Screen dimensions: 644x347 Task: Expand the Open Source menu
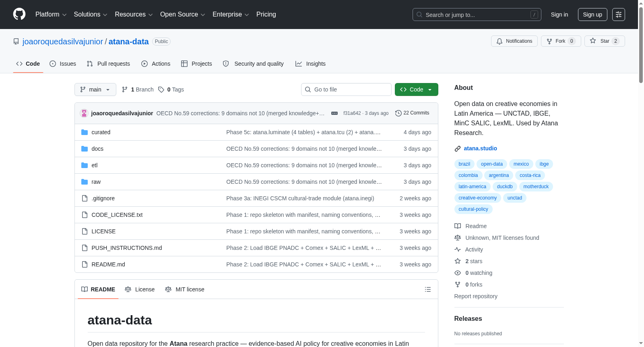point(183,15)
